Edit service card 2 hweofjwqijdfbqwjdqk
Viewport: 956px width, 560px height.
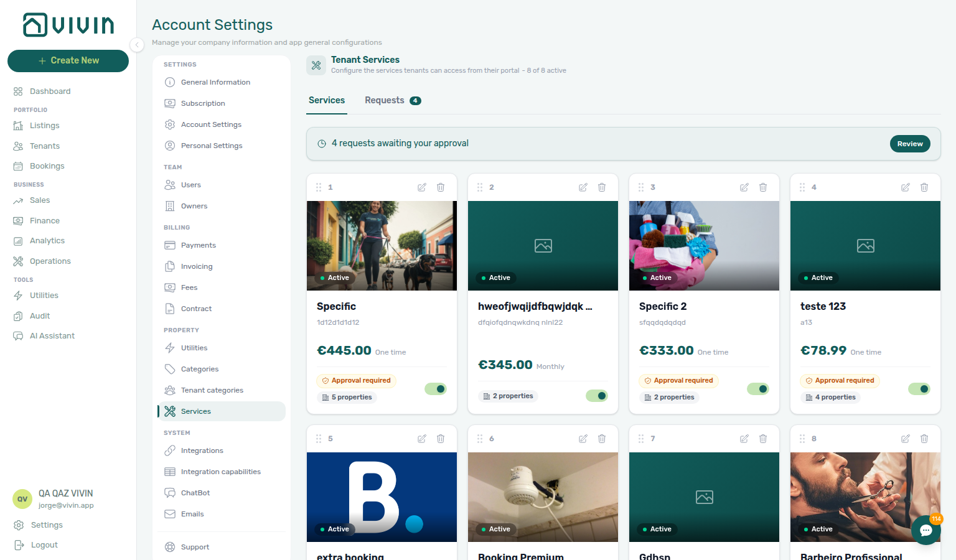coord(583,187)
